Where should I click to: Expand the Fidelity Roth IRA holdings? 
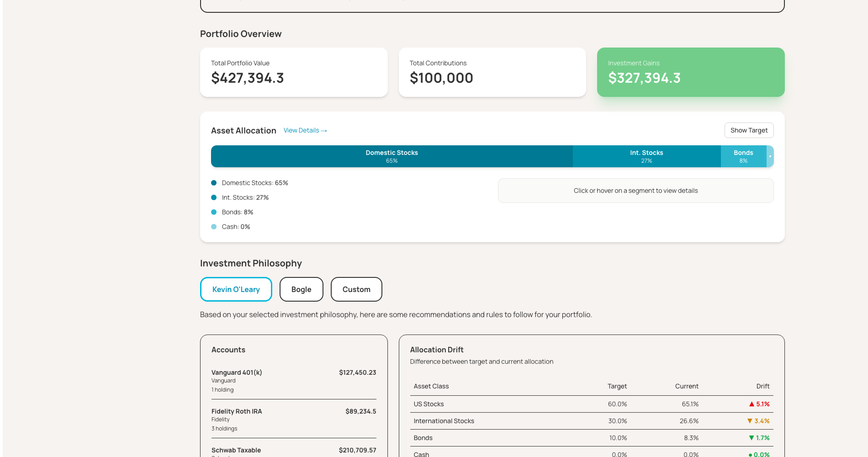coord(294,419)
